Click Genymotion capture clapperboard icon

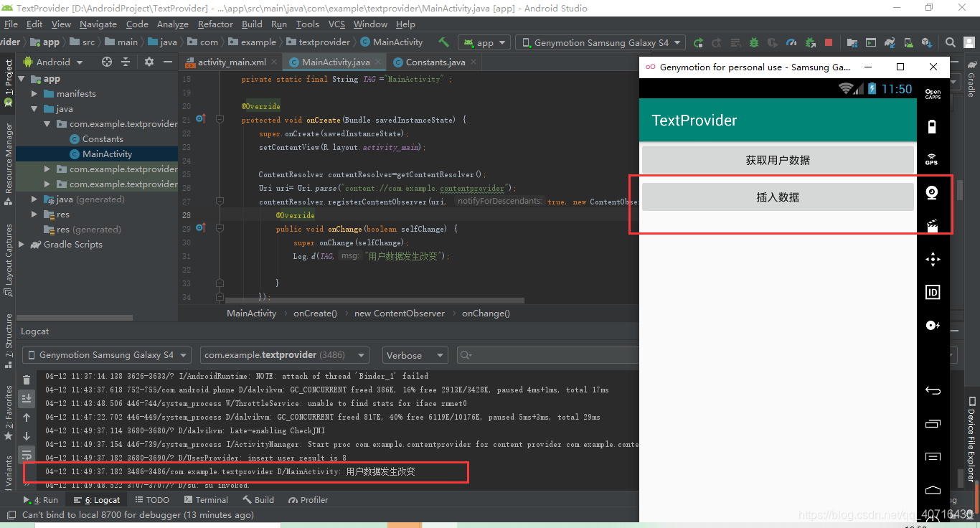click(x=932, y=227)
